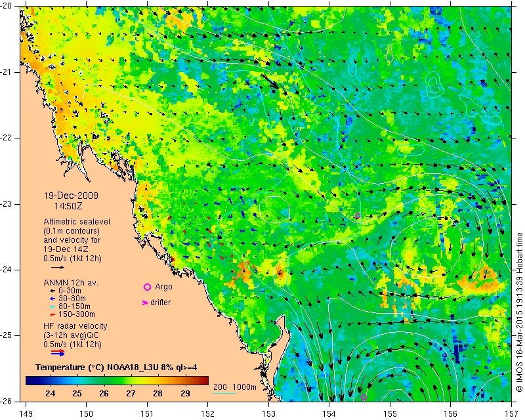Click the 'HF radar velocity' legend heading

click(x=75, y=326)
